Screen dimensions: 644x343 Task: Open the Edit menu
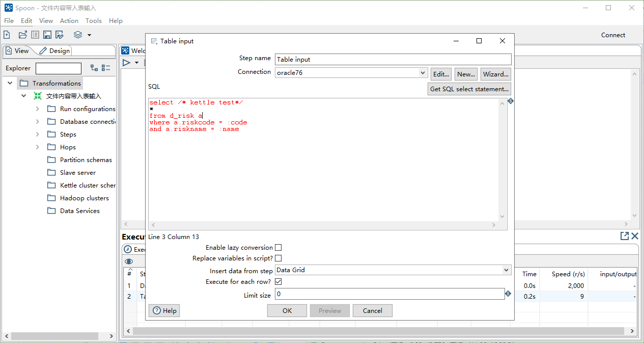pyautogui.click(x=26, y=21)
